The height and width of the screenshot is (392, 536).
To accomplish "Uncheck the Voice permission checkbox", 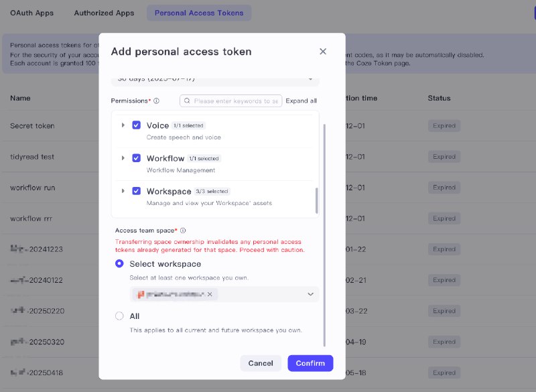I will click(137, 125).
